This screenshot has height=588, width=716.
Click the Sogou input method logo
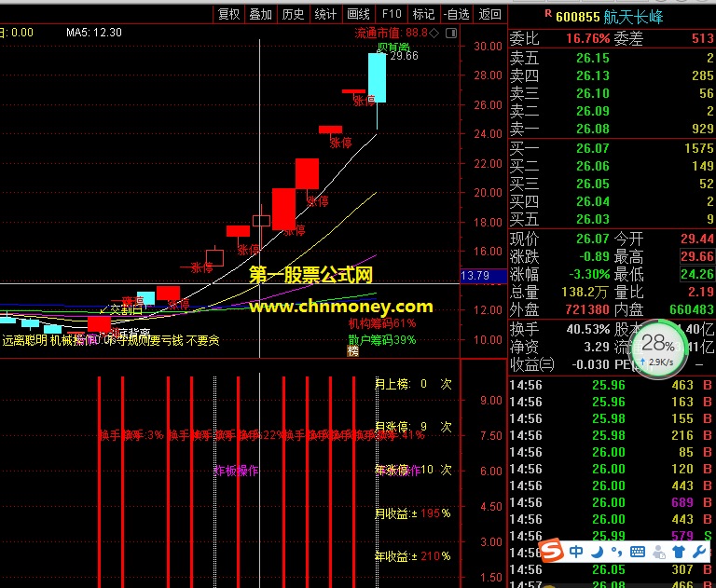[x=553, y=551]
